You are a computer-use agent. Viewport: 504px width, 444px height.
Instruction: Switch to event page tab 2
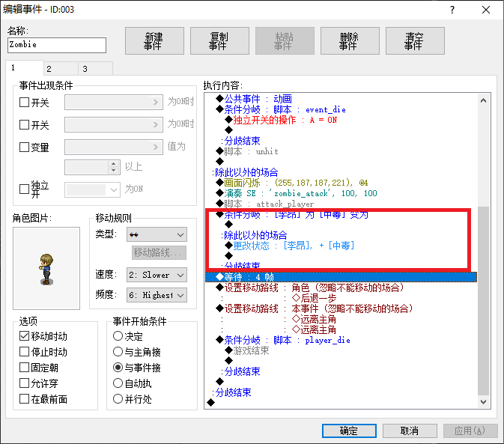click(x=61, y=69)
